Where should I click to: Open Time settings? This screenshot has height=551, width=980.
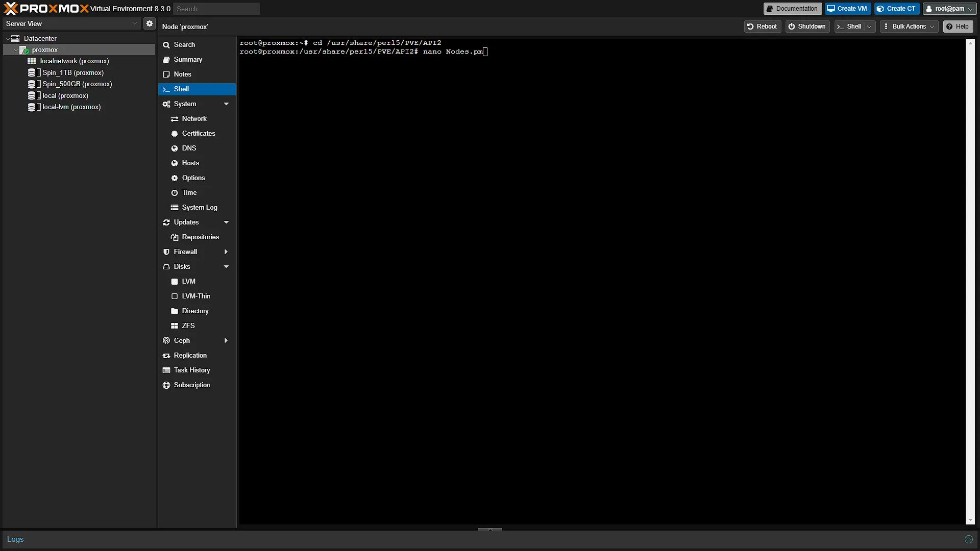pyautogui.click(x=197, y=193)
